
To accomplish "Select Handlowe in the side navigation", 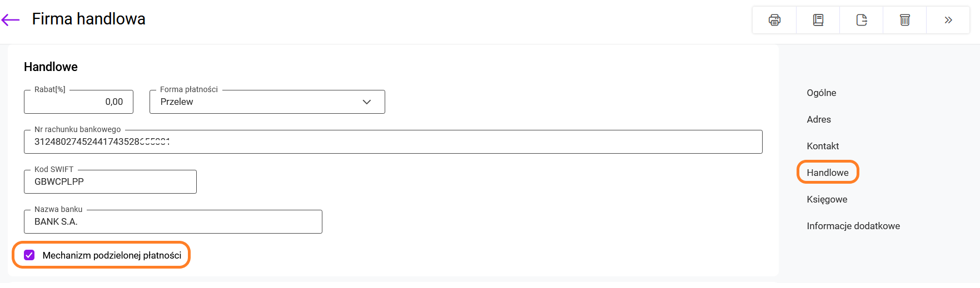I will tap(827, 173).
